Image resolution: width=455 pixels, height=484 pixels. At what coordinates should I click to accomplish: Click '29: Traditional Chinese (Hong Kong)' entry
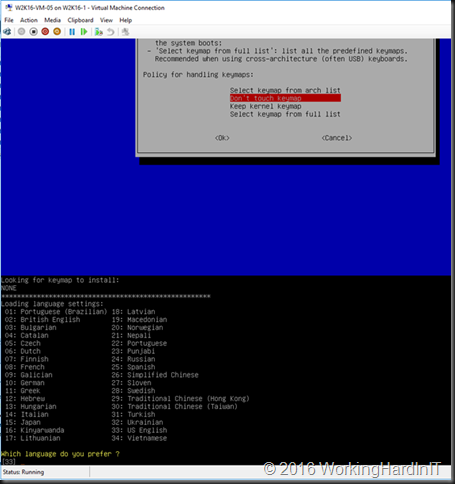click(180, 399)
